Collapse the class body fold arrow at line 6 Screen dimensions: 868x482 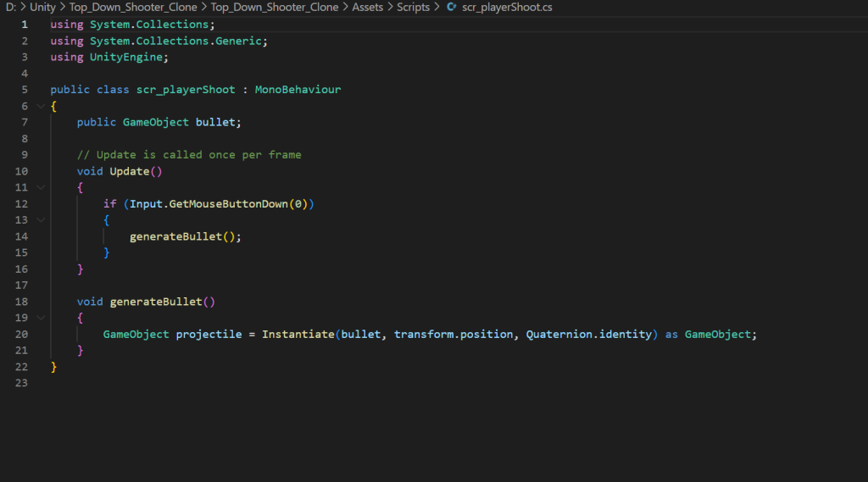[40, 106]
